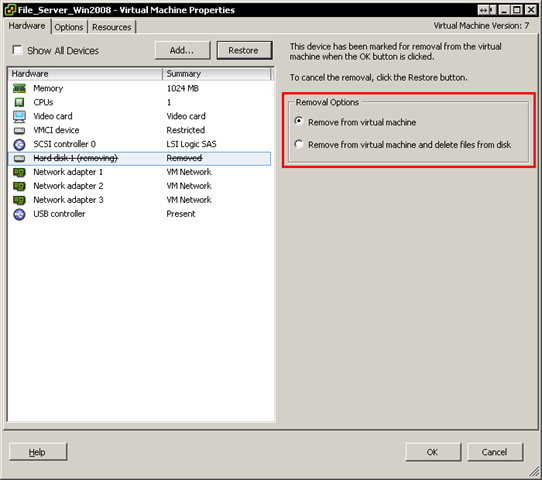Open the Help button
Viewport: 542px width, 480px height.
coord(38,452)
